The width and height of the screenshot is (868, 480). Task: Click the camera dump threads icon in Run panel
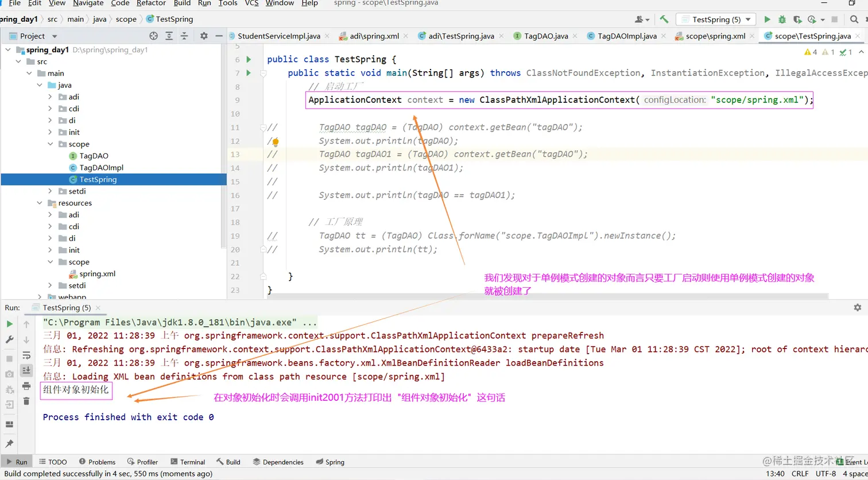pos(9,374)
